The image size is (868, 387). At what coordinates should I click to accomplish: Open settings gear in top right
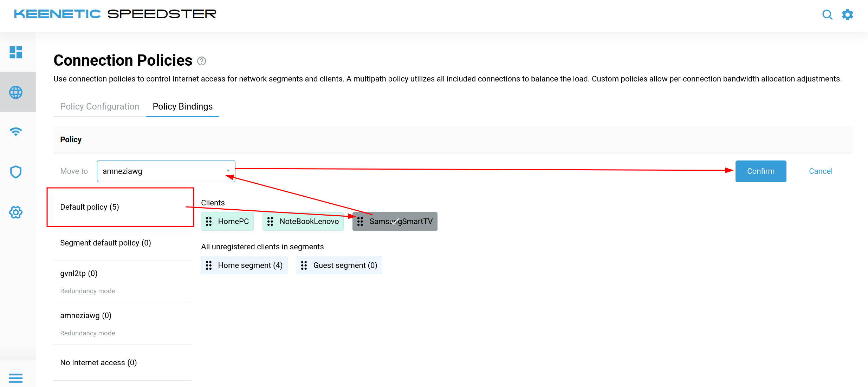[x=847, y=15]
